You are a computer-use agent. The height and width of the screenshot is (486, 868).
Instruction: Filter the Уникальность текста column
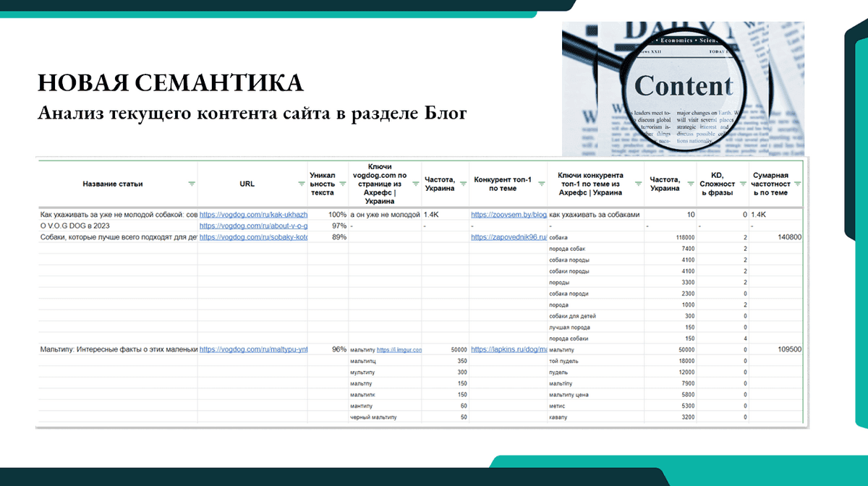coord(342,184)
